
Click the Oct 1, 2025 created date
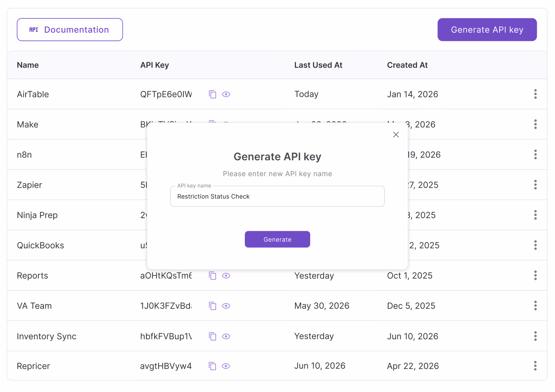(x=410, y=276)
